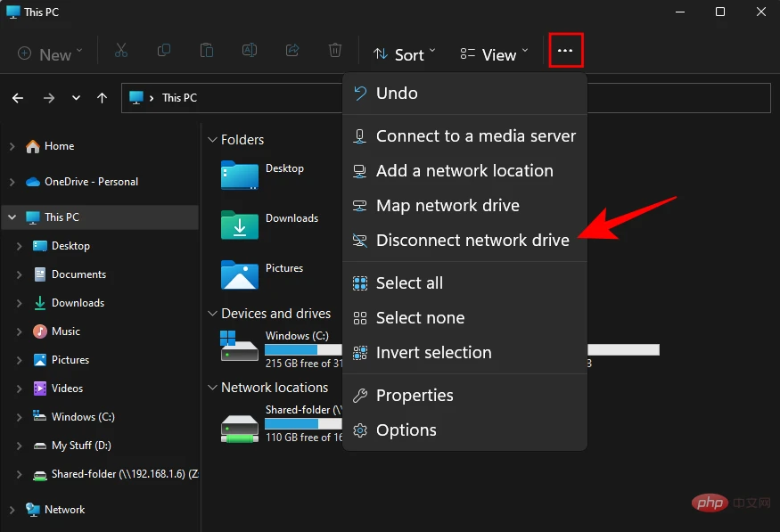
Task: Click the PC icon in address bar
Action: click(135, 98)
